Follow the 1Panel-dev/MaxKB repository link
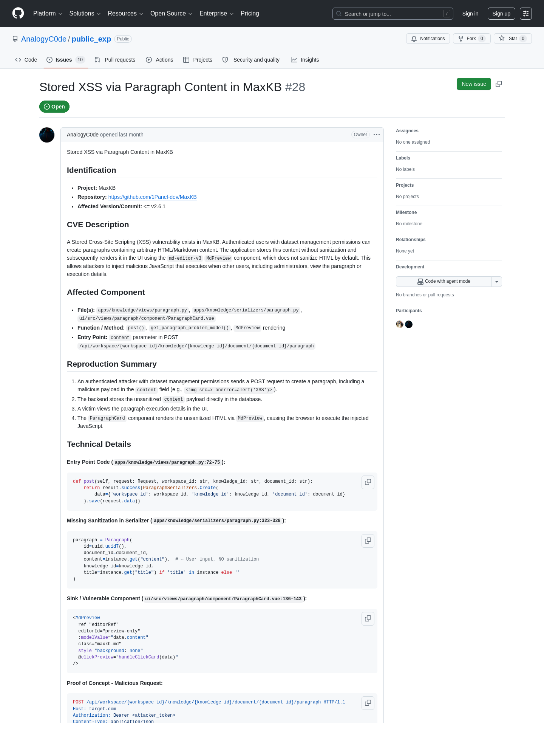Screen dimensions: 544x756 tap(152, 197)
